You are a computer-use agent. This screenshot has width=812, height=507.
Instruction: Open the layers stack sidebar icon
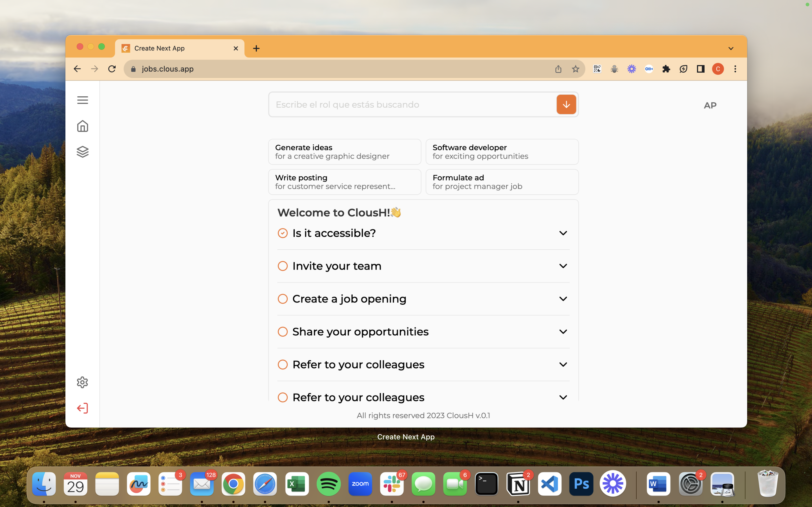click(83, 152)
